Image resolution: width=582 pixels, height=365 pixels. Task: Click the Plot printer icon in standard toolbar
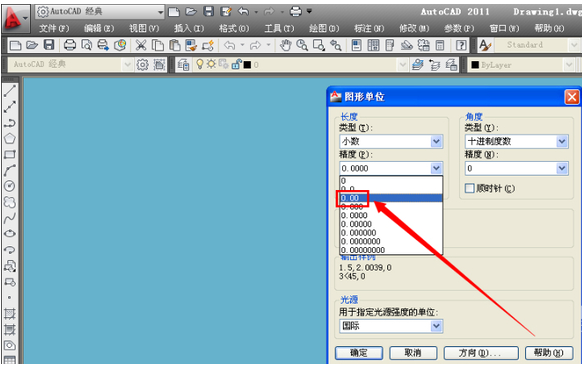69,45
